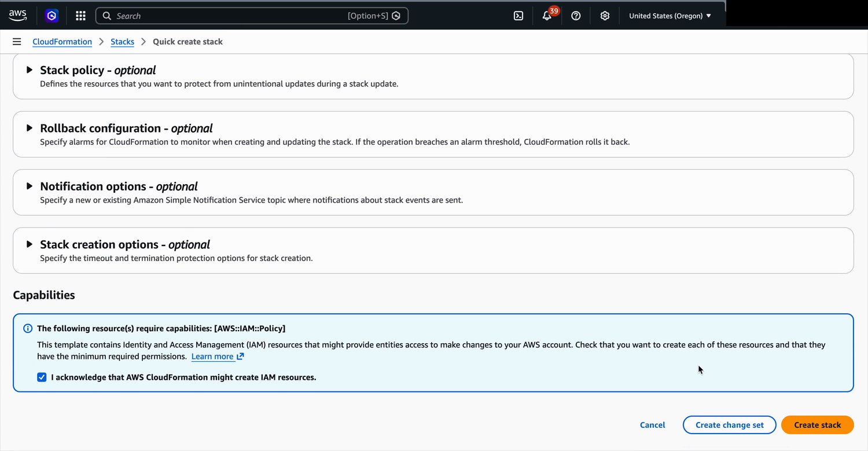
Task: Expand the Notification options section
Action: [x=30, y=186]
